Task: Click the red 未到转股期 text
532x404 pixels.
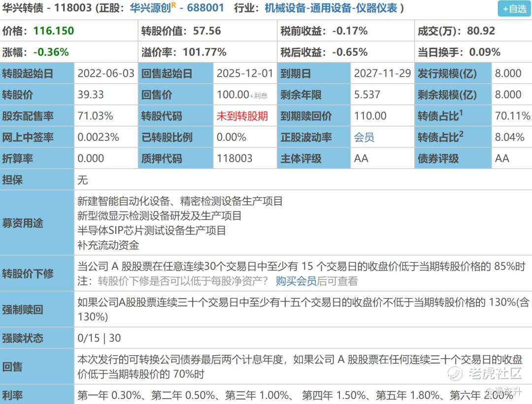Action: tap(242, 116)
